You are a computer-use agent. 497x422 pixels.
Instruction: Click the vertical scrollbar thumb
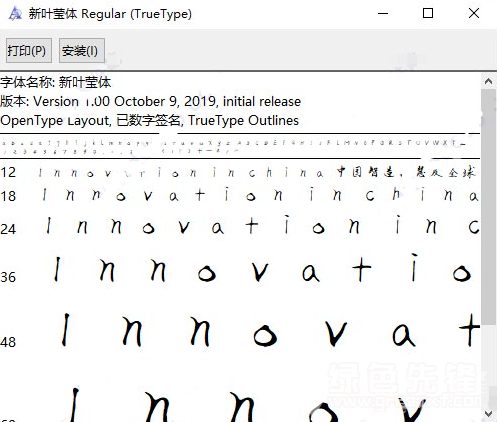pyautogui.click(x=489, y=207)
